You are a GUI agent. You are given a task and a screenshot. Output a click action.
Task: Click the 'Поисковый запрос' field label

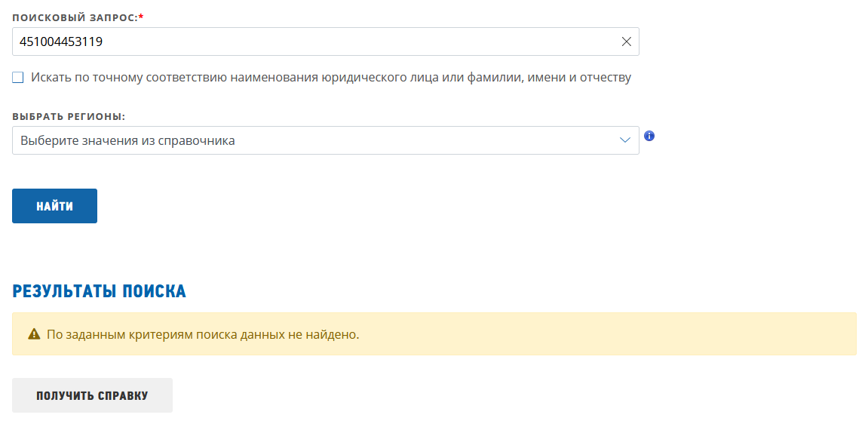coord(74,17)
